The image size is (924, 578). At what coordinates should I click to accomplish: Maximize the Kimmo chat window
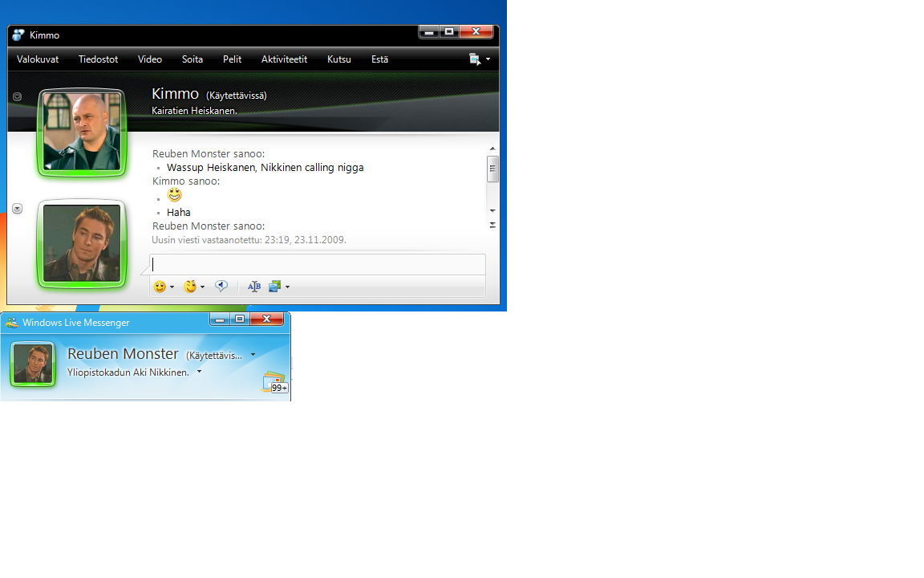point(449,32)
